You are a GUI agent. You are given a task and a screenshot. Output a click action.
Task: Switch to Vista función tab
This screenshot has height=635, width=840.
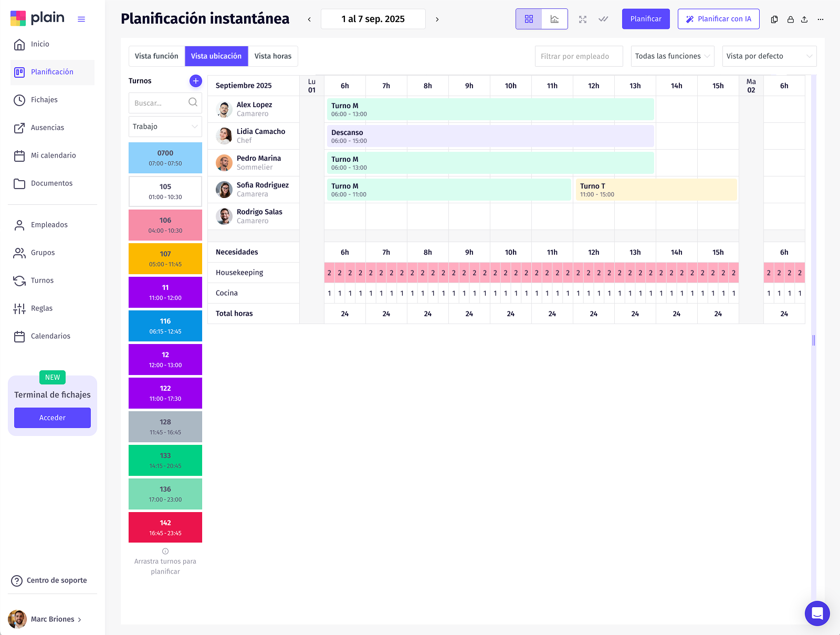(x=156, y=56)
